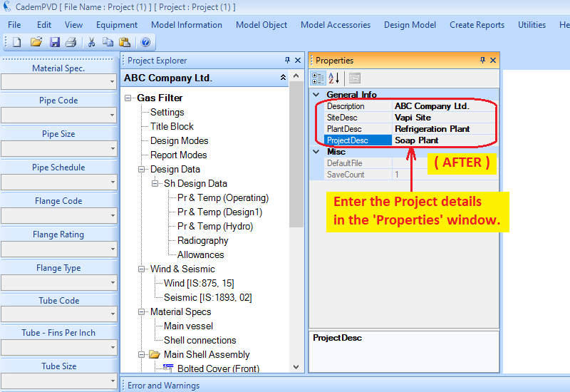Click the Property Pages icon
The width and height of the screenshot is (570, 392).
[354, 78]
